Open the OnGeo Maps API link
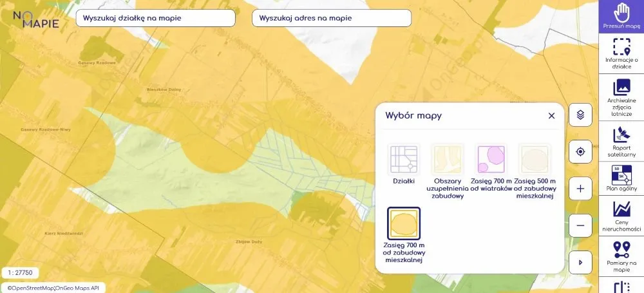Viewport: 644px width, 293px height. click(77, 288)
